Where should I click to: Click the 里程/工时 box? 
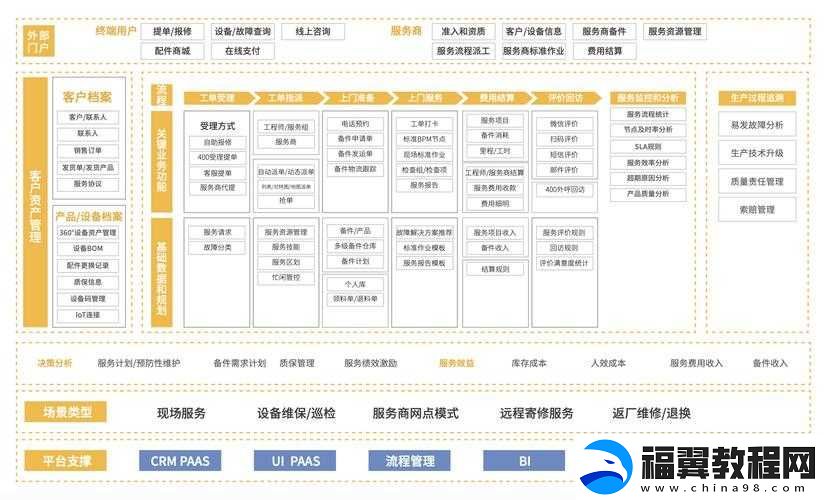495,151
